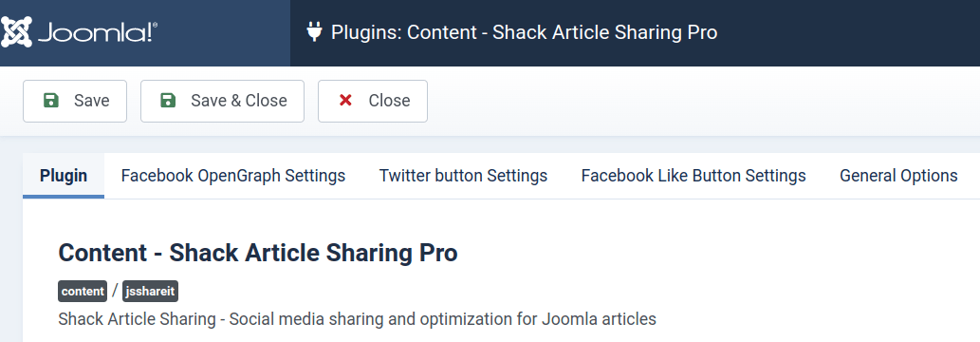Screen dimensions: 980x342
Task: Save and close the plugin settings
Action: pos(223,101)
